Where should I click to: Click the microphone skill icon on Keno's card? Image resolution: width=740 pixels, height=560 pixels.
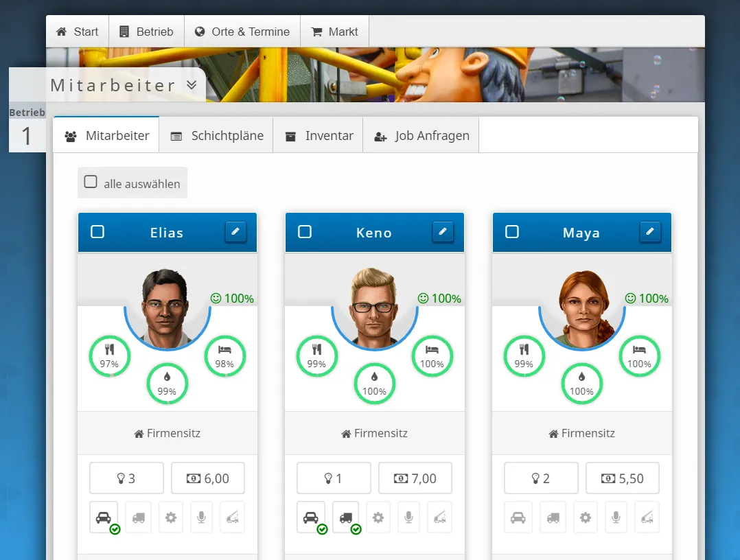click(x=408, y=517)
